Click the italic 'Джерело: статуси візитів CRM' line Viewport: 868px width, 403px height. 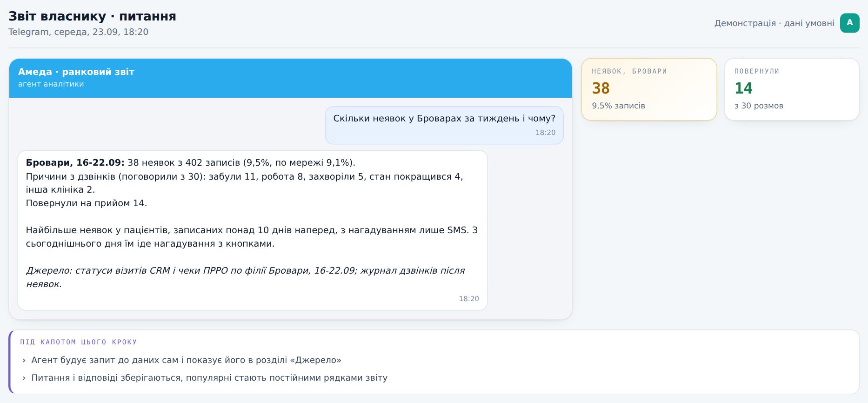[246, 277]
